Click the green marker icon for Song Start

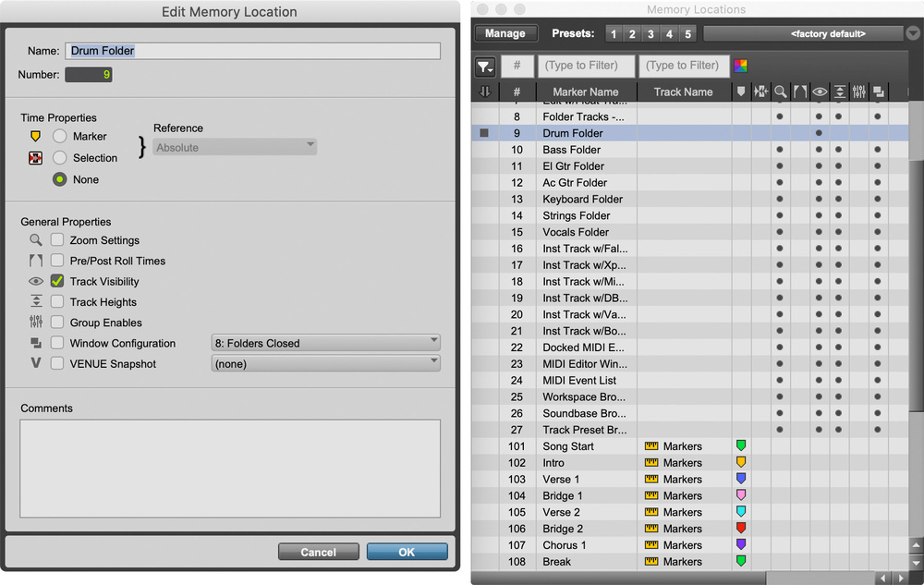coord(740,446)
